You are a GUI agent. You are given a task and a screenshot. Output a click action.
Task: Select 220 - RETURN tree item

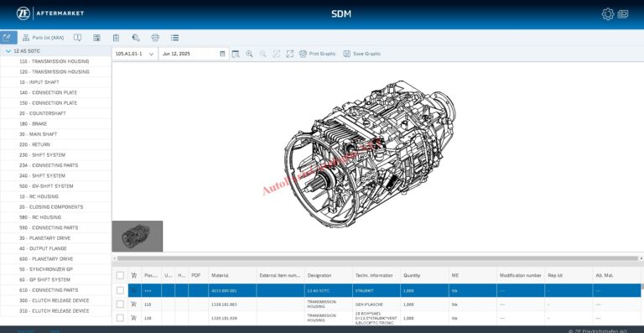click(x=35, y=144)
